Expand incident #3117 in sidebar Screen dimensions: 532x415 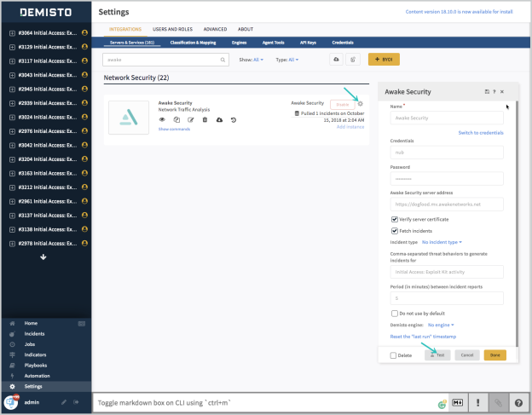tap(12, 61)
